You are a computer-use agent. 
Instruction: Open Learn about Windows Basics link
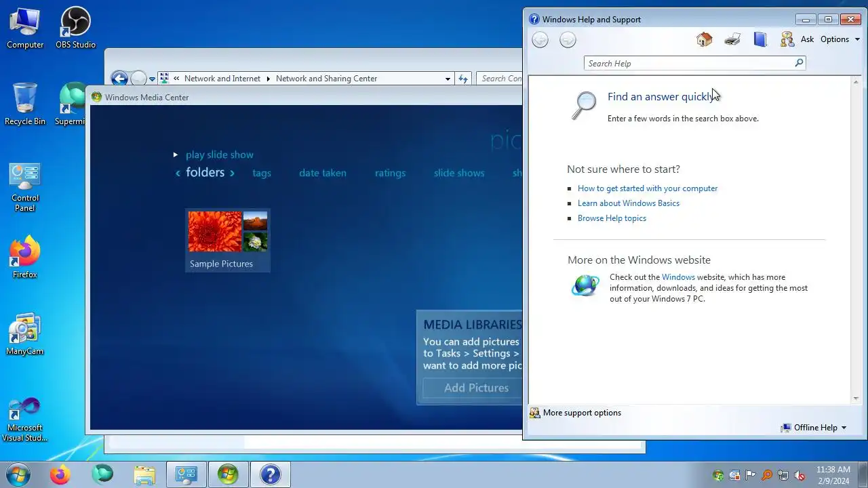click(x=629, y=203)
